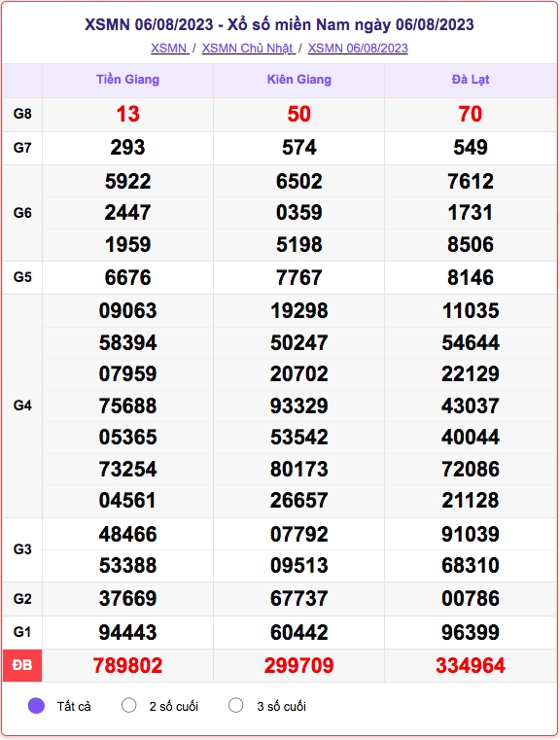Click G4 number 26657
This screenshot has width=560, height=740.
(x=299, y=501)
